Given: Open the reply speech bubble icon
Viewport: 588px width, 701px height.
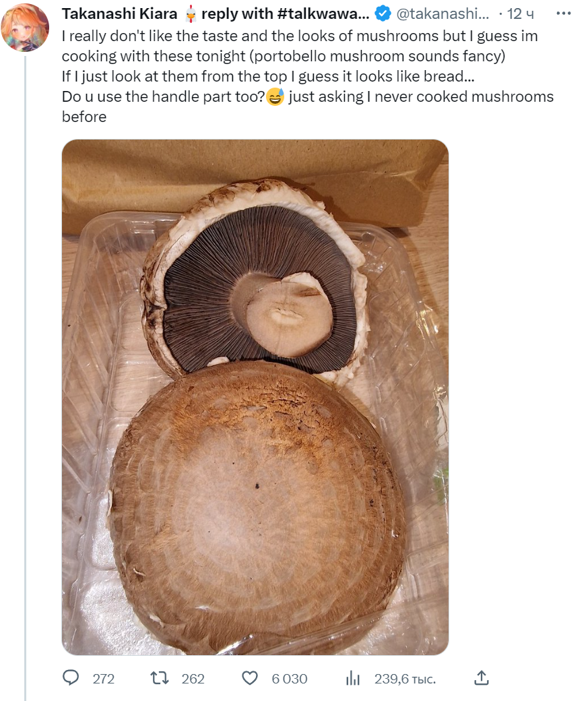Looking at the screenshot, I should coord(70,678).
